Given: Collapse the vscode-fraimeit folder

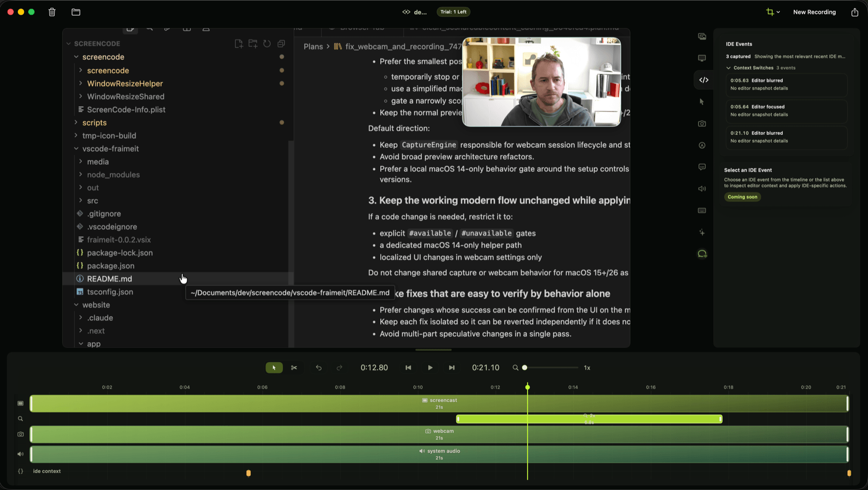Looking at the screenshot, I should click(x=76, y=149).
